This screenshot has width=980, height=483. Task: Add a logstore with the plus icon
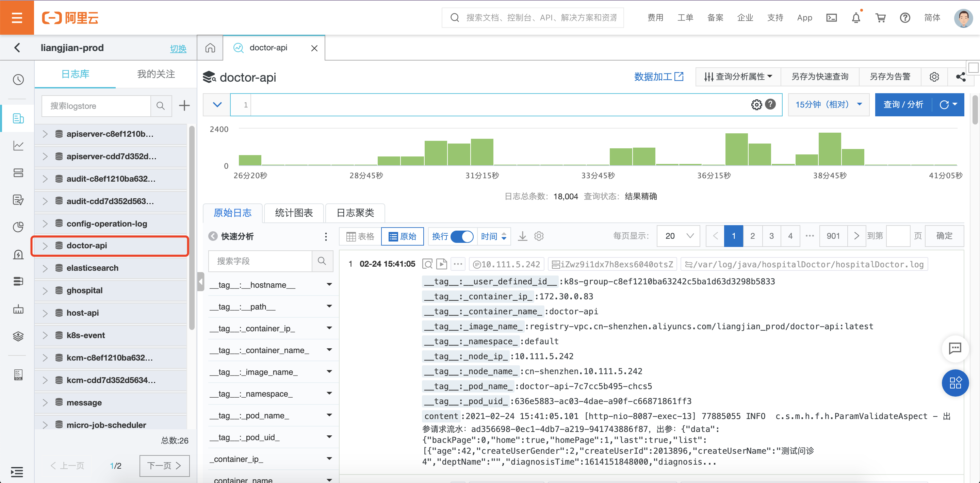(x=184, y=105)
